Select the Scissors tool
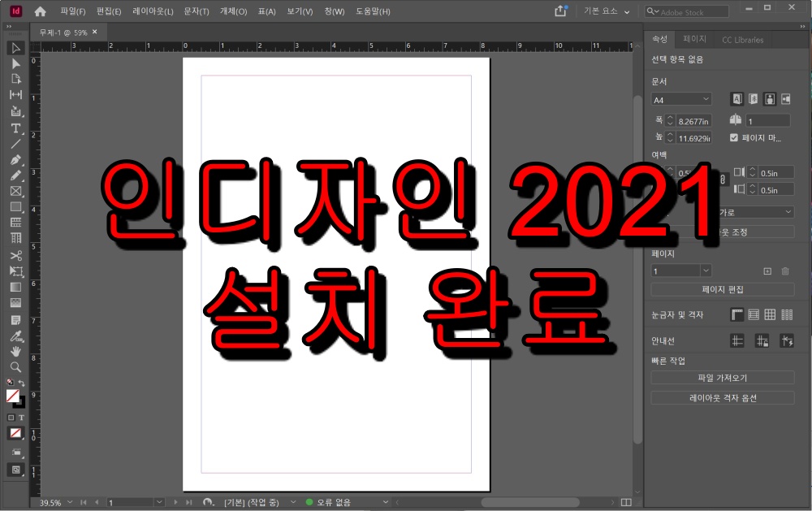Viewport: 812px width, 511px height. (15, 254)
